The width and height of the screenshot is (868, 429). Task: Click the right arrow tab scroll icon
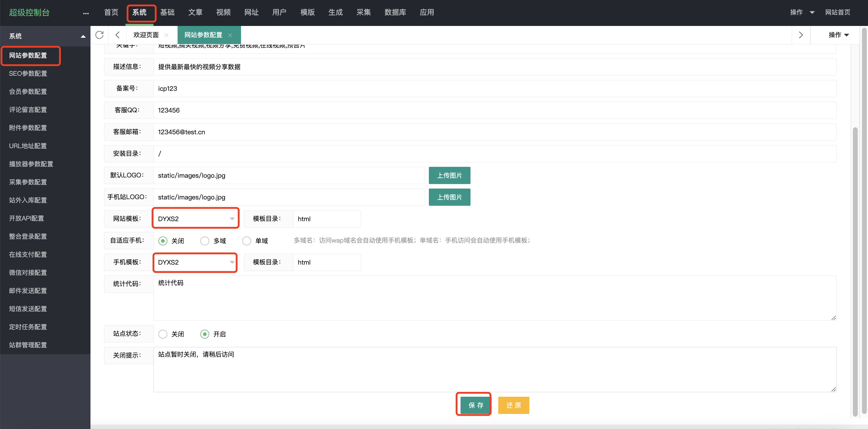point(801,35)
